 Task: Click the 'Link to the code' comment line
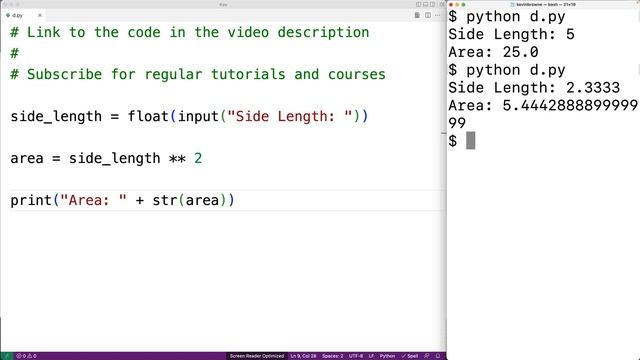tap(190, 32)
